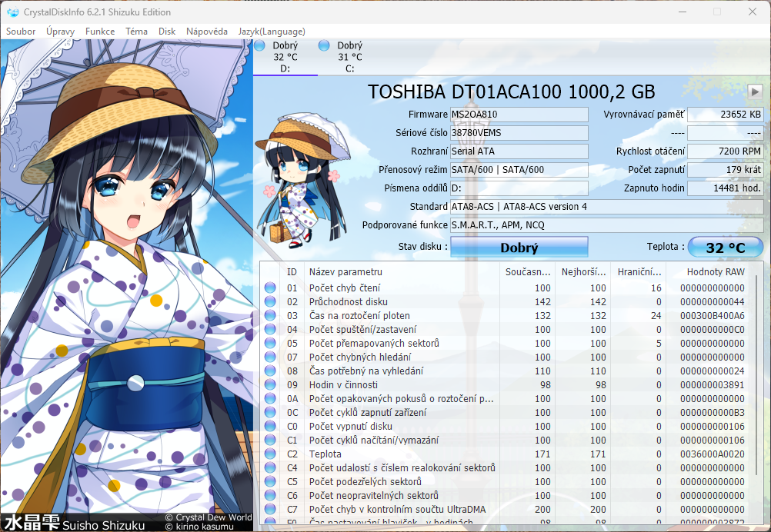Click status icon for Počet cyklů zapnutí zařízení

coord(270,412)
